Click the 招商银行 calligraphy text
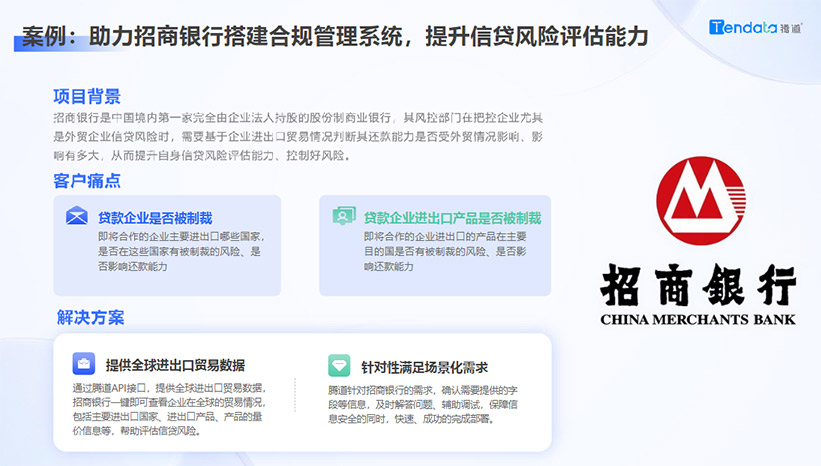The width and height of the screenshot is (821, 466). (x=698, y=285)
